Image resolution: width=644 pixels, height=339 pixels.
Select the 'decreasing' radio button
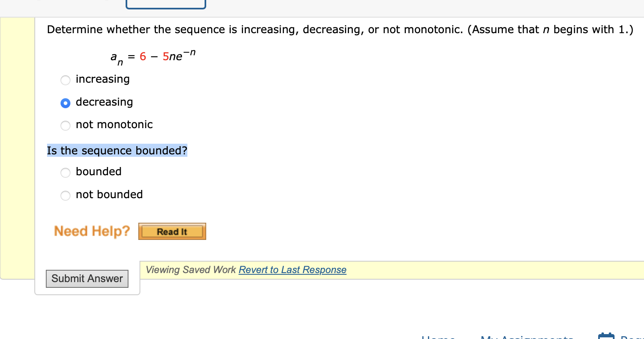(65, 103)
